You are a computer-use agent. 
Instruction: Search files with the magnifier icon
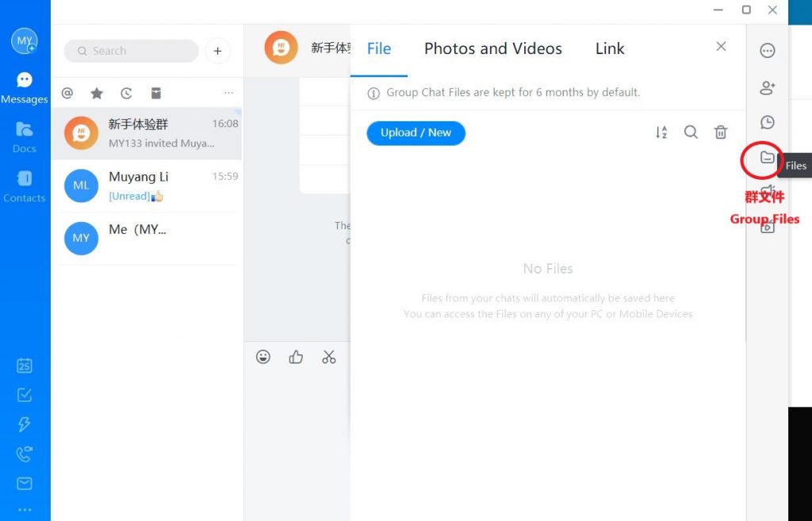click(691, 132)
